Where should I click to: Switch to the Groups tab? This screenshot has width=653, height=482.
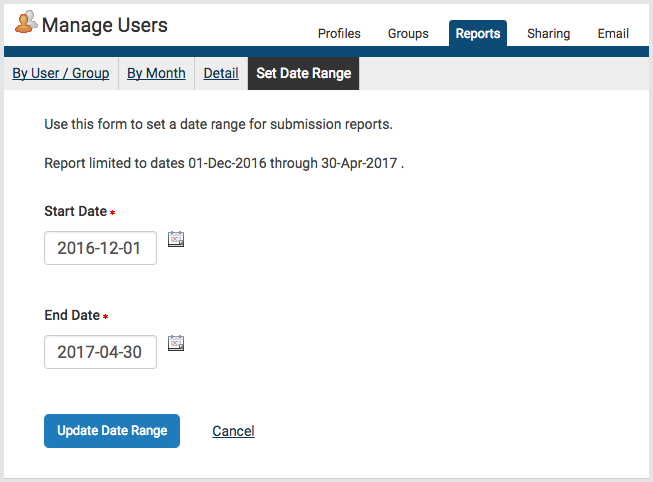click(x=408, y=33)
